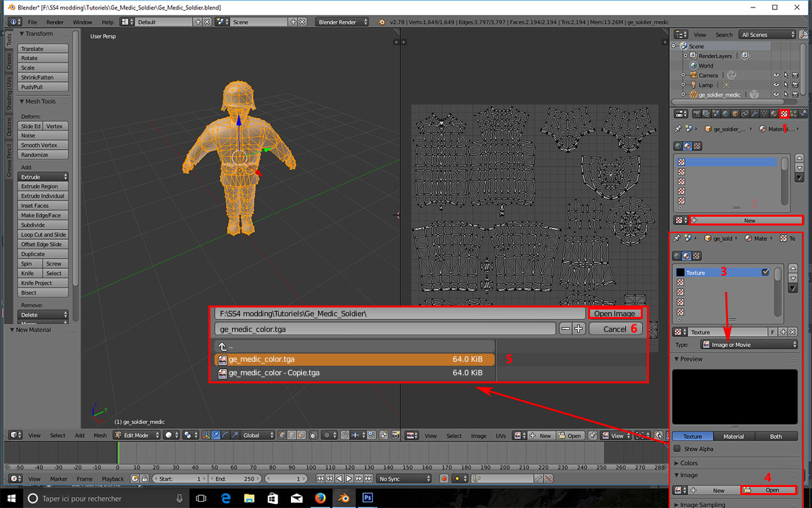Open the Material properties tab icon
The width and height of the screenshot is (812, 508).
point(773,114)
